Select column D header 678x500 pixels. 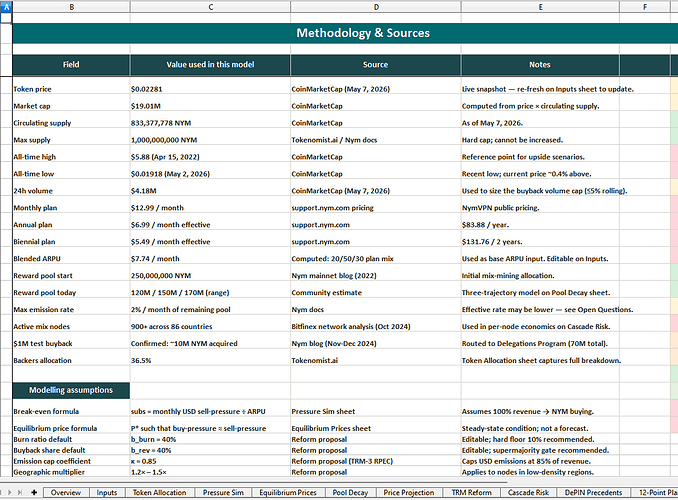point(376,6)
